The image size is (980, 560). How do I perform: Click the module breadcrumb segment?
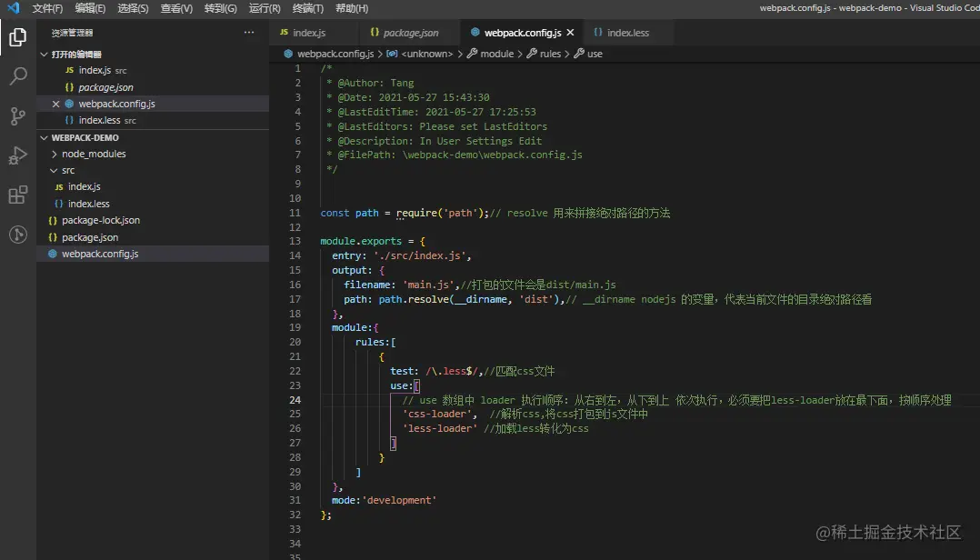496,54
